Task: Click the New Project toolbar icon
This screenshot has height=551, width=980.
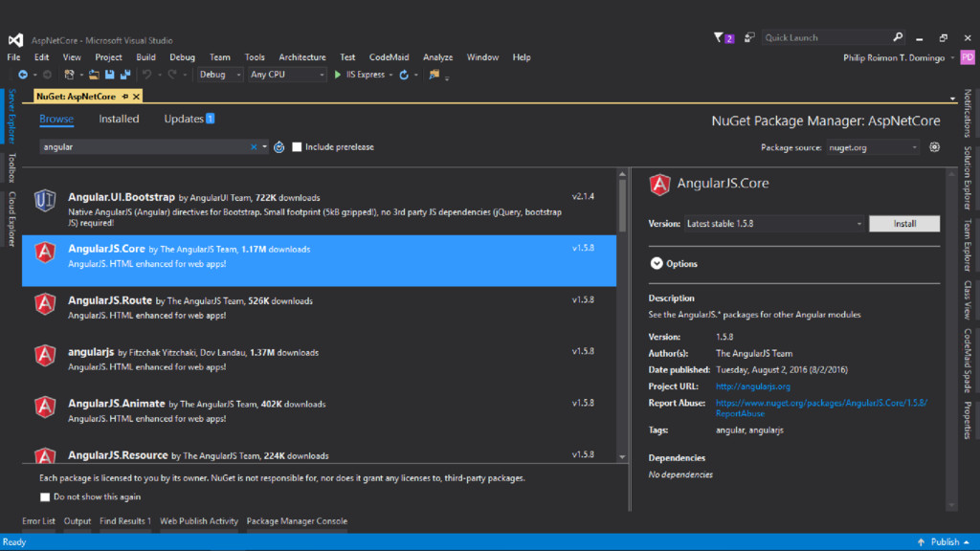Action: click(x=69, y=75)
